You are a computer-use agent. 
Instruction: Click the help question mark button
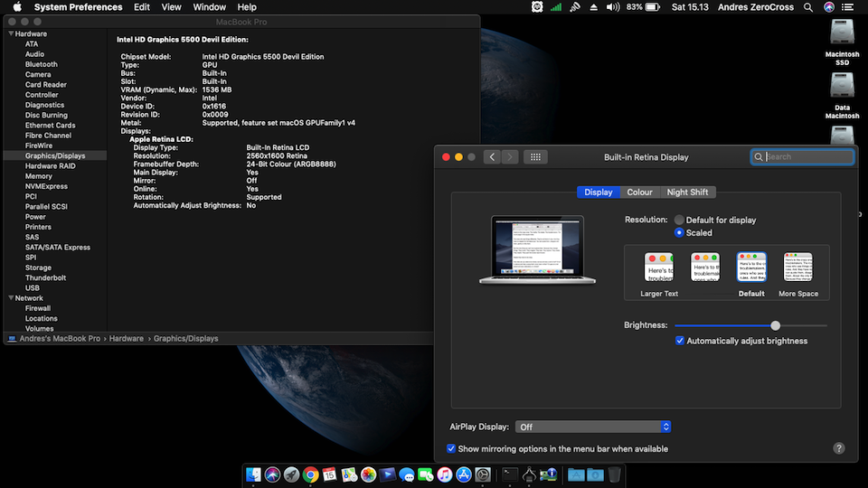pos(839,448)
